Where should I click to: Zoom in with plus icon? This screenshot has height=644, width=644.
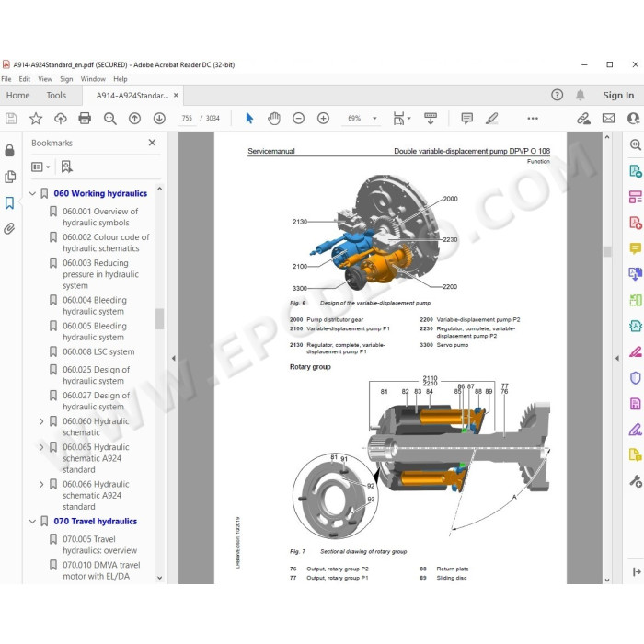[x=323, y=119]
